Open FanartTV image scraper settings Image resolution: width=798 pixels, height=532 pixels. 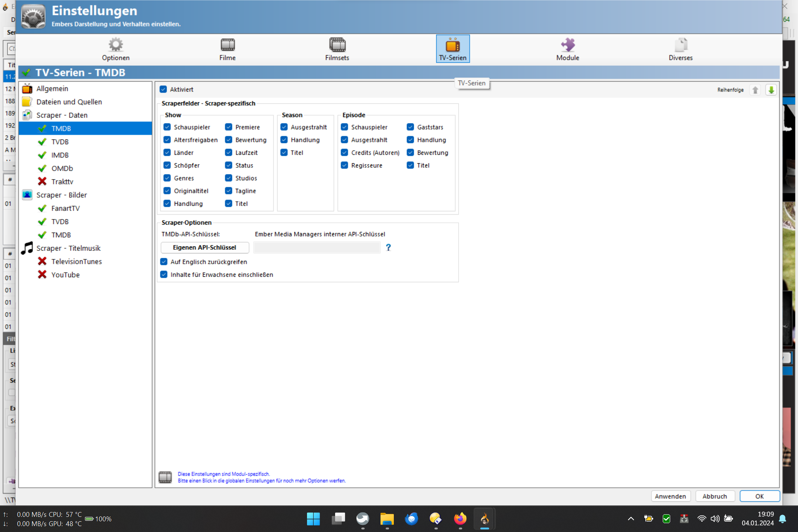(65, 208)
